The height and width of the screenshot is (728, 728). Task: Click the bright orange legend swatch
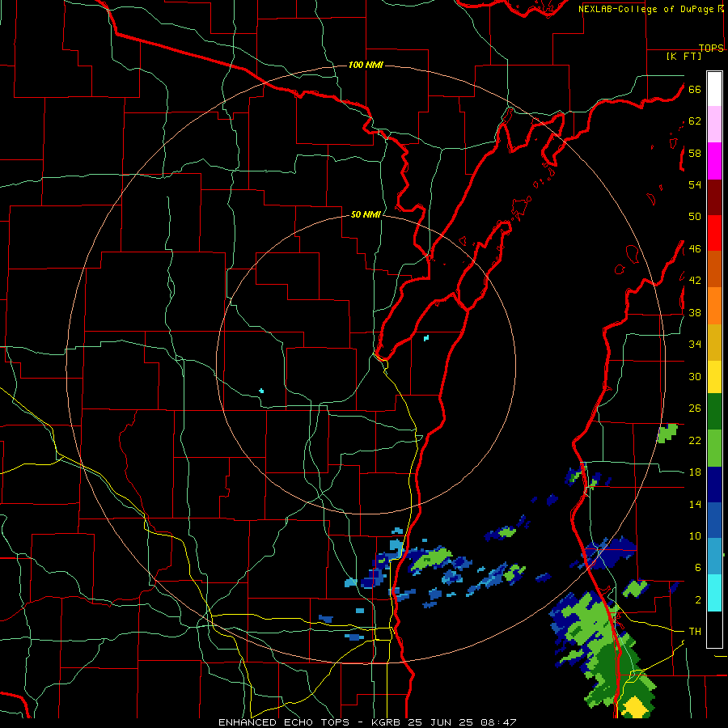714,306
